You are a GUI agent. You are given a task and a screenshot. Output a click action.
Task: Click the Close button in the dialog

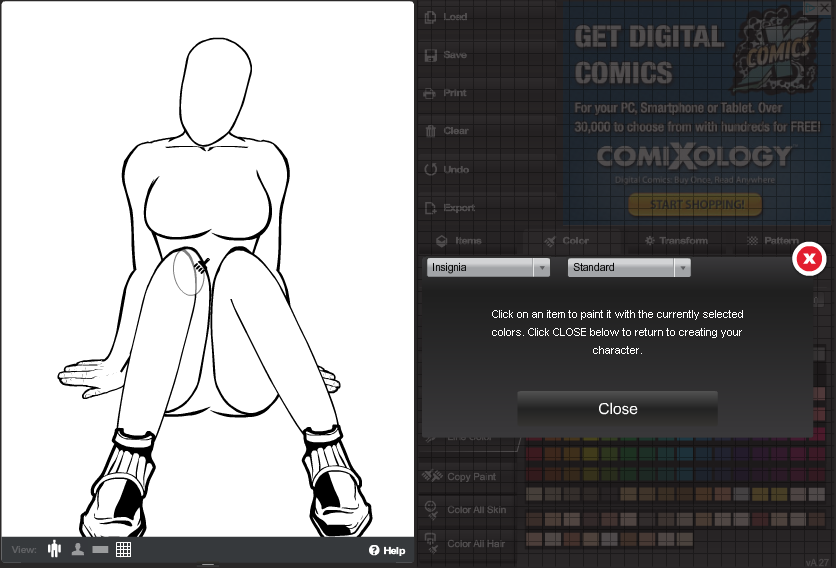point(617,409)
